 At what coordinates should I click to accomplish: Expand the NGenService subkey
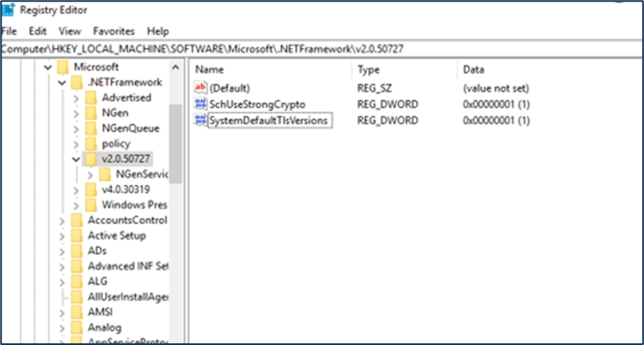(90, 175)
